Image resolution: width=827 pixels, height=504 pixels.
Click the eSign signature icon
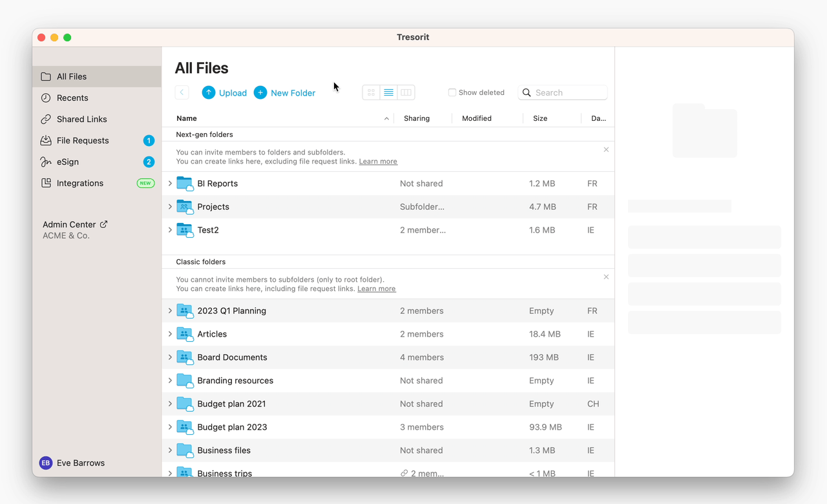(x=46, y=162)
